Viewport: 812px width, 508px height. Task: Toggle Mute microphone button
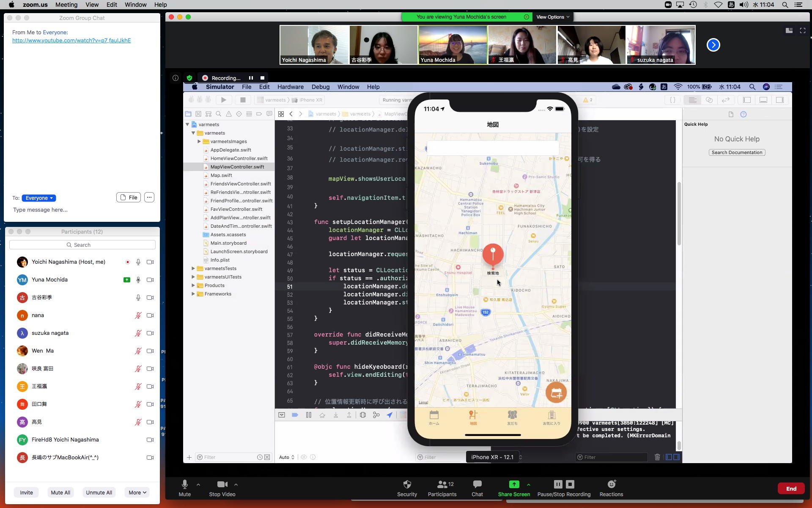pyautogui.click(x=184, y=484)
